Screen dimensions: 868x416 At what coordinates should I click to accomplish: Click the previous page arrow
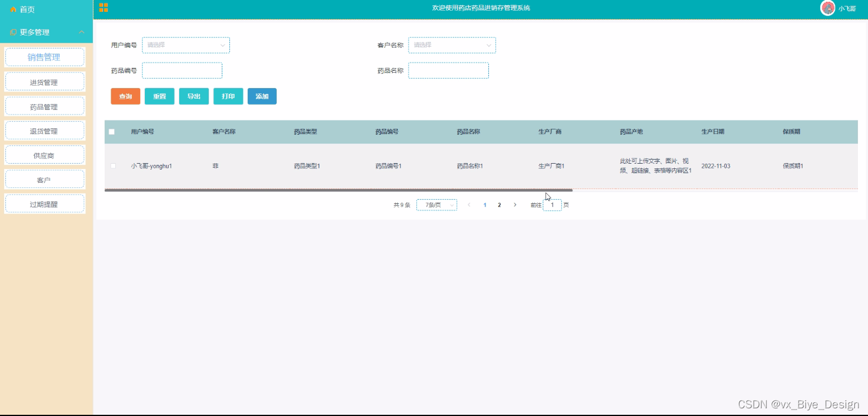coord(469,205)
